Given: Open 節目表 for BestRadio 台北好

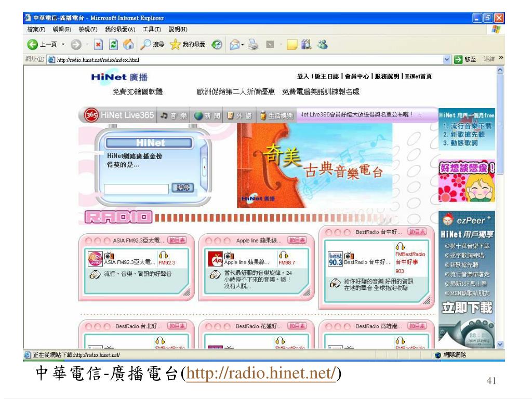Looking at the screenshot, I should coord(177,326).
